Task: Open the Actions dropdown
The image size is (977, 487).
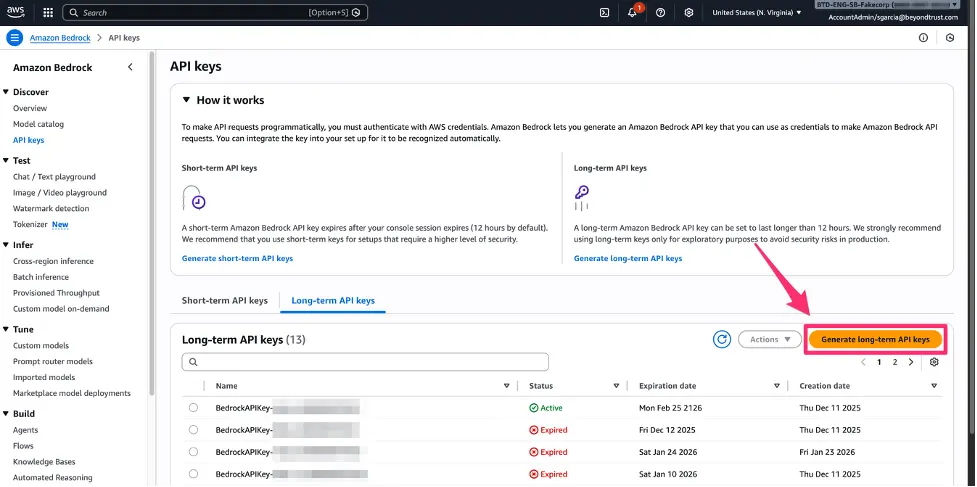Action: pyautogui.click(x=770, y=339)
